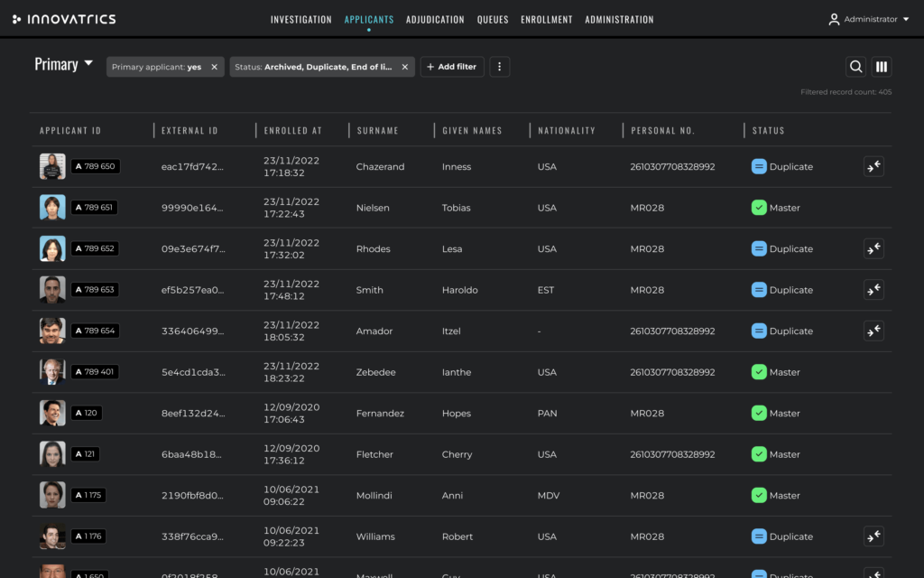Click merge icon for Rhodes row
The width and height of the screenshot is (924, 578).
[873, 248]
